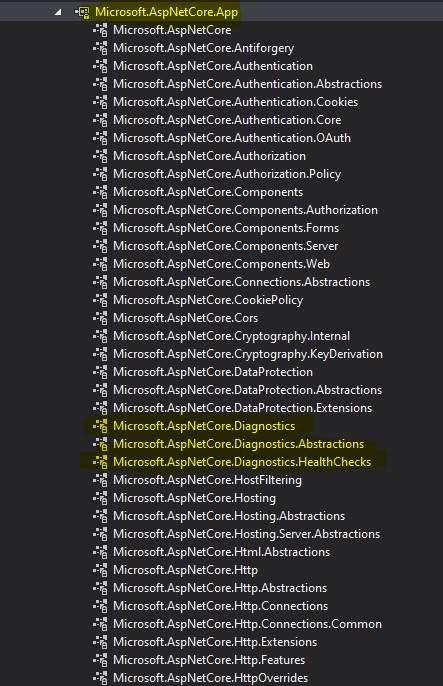Screen dimensions: 443x686
Task: Select Microsoft.AspNetCore.Http.Connections entry
Action: (x=220, y=606)
